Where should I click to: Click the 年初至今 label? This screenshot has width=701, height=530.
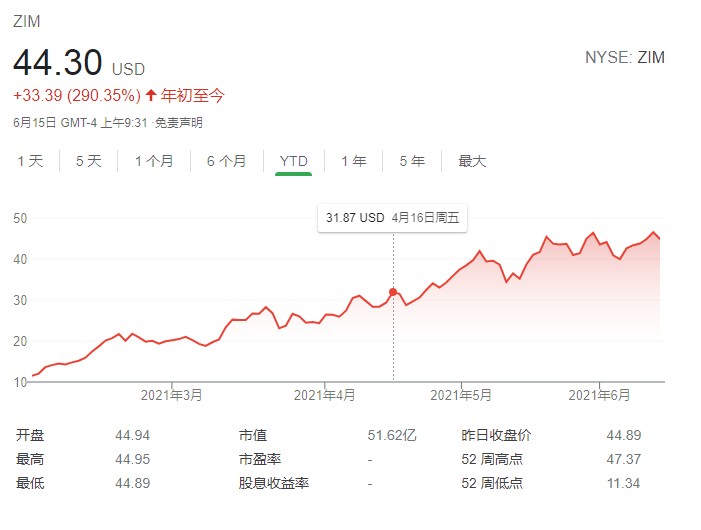click(x=192, y=95)
